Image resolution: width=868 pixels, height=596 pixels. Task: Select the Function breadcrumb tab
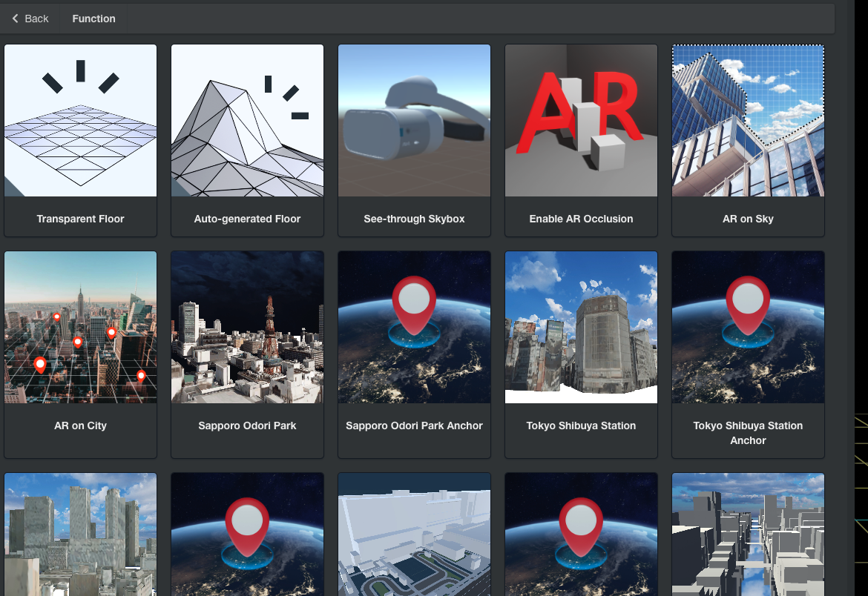(x=93, y=19)
